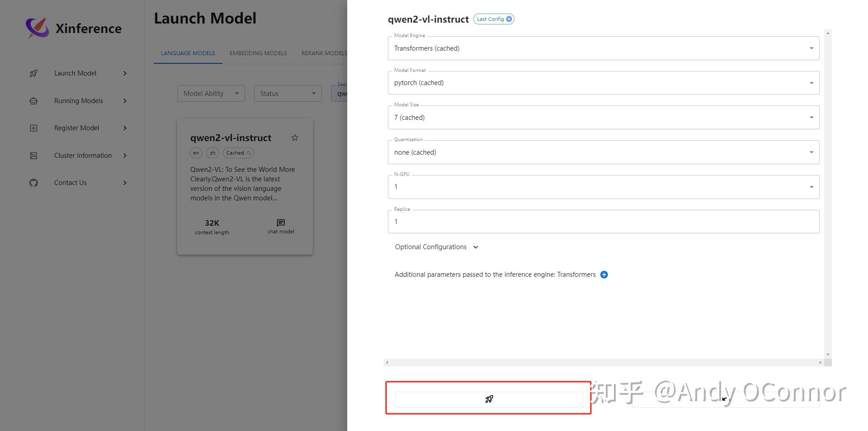The width and height of the screenshot is (868, 431).
Task: Click the blue plus icon for additional Transformers parameters
Action: pyautogui.click(x=604, y=275)
